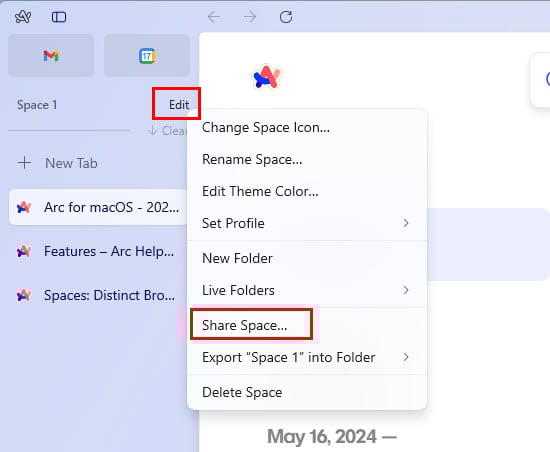Switch to Arc for macOS - 202… tab
This screenshot has width=550, height=452.
click(x=98, y=207)
